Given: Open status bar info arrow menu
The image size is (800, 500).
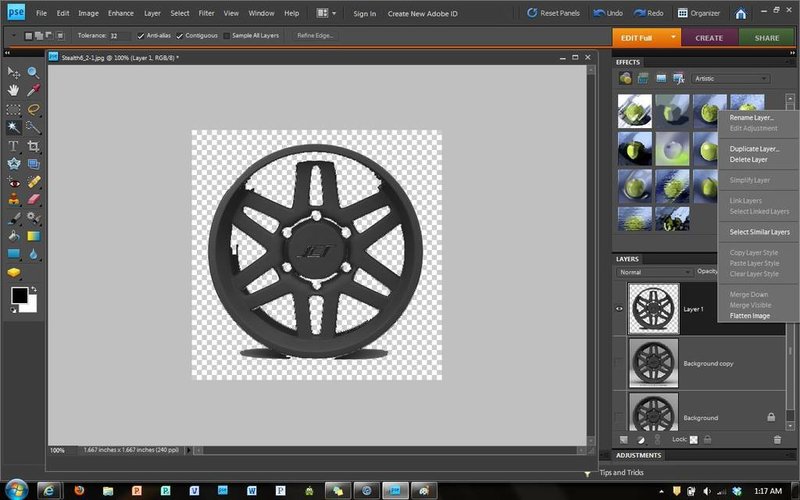Looking at the screenshot, I should [x=188, y=450].
